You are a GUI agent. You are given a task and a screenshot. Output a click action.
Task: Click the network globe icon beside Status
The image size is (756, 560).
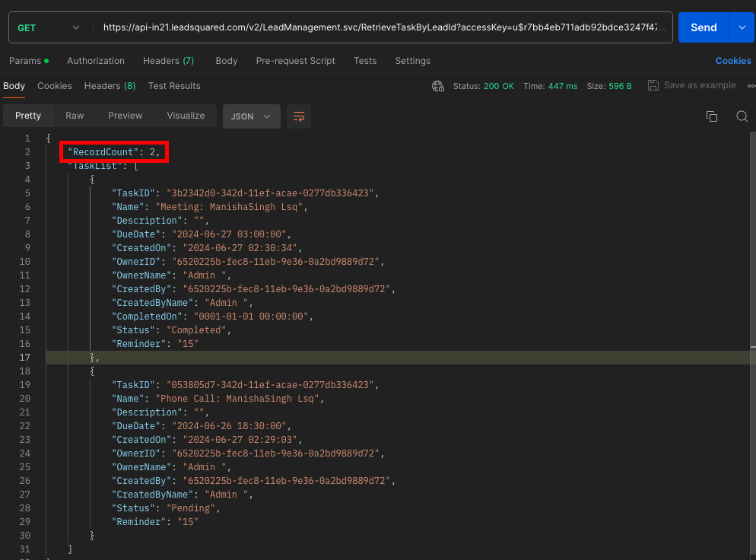pyautogui.click(x=437, y=86)
